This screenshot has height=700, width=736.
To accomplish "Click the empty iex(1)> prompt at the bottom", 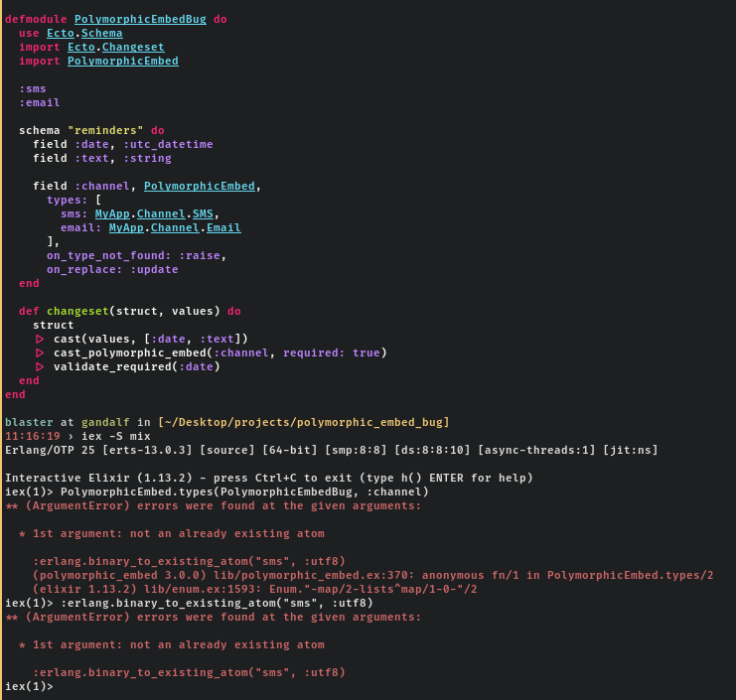I will point(29,686).
